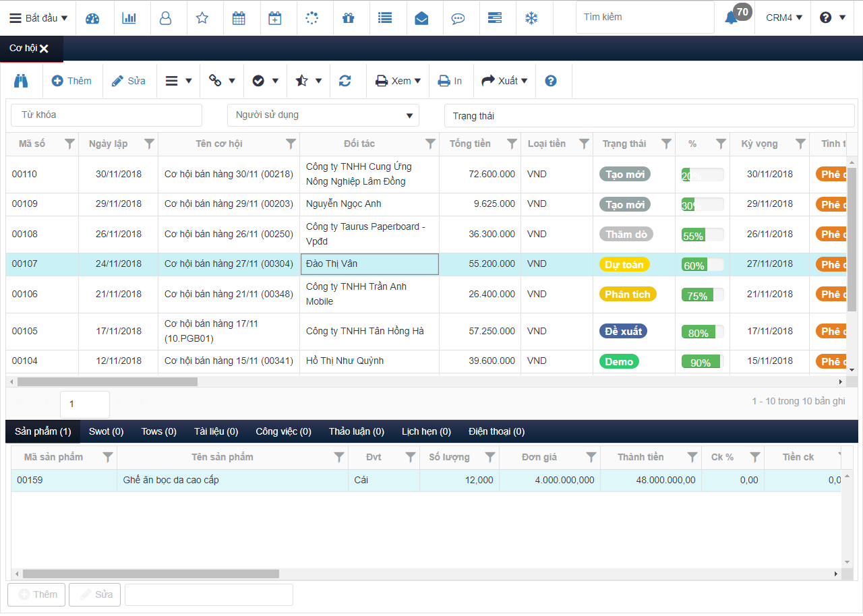Click the page number field showing 1

(x=85, y=404)
